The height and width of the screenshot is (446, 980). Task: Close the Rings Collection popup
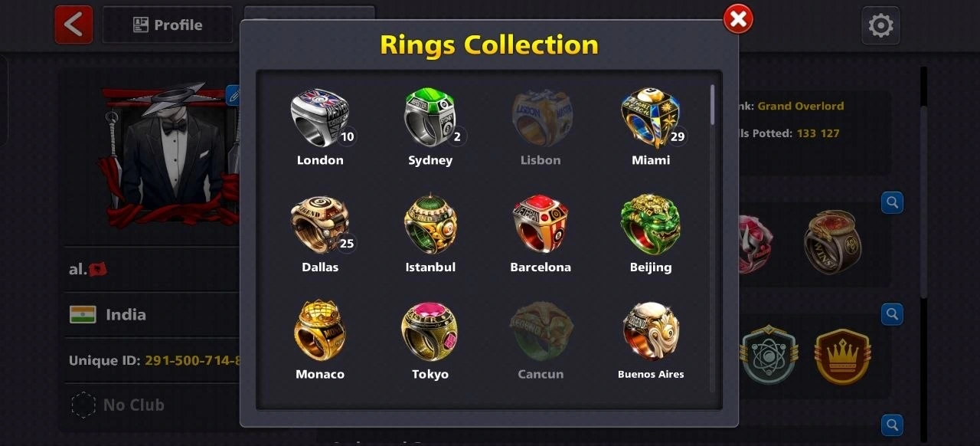point(738,20)
